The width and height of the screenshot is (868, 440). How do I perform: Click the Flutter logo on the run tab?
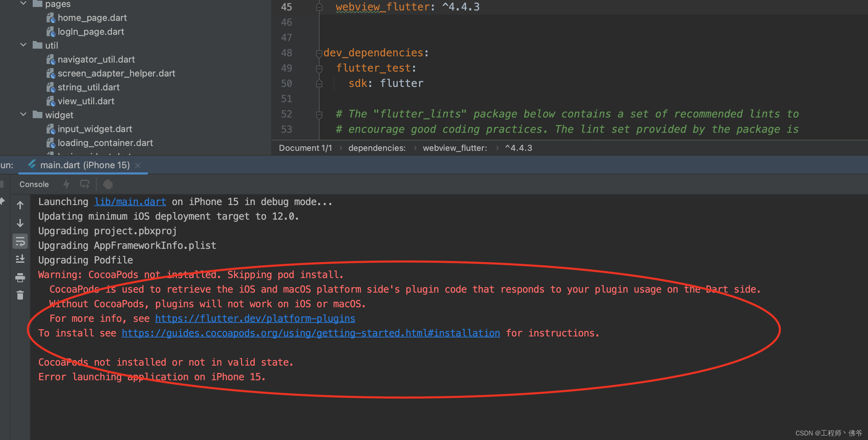[32, 165]
